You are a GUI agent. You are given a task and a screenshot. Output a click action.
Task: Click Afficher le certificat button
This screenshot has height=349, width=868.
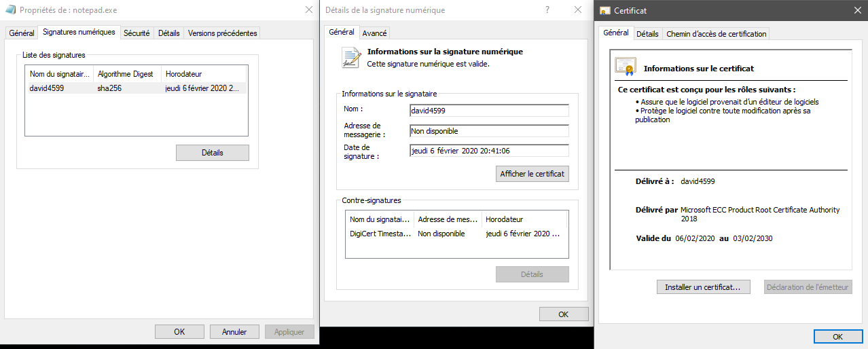click(x=532, y=174)
